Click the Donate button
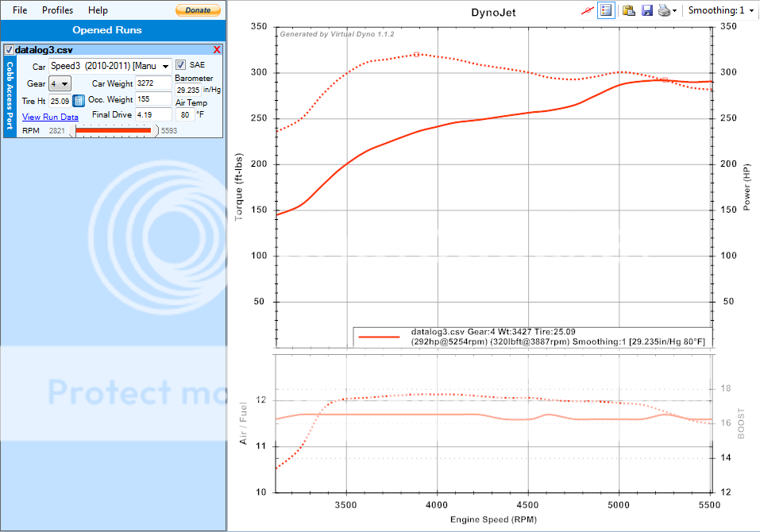Screen dimensions: 760x532 click(x=198, y=10)
